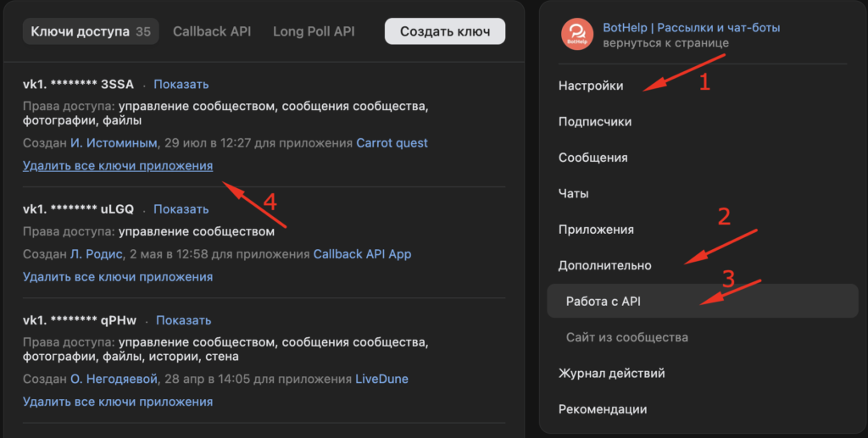Open Настройки in the sidebar menu
Image resolution: width=868 pixels, height=438 pixels.
tap(591, 86)
